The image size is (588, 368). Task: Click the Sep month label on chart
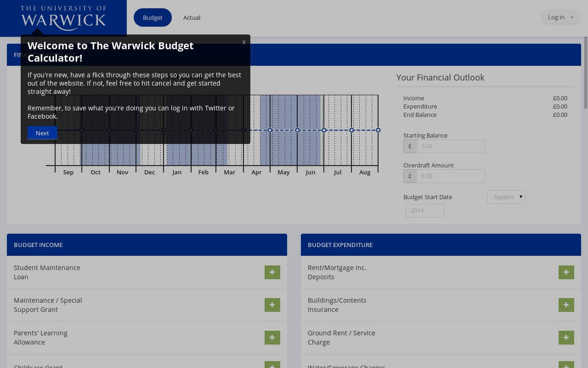[x=68, y=172]
